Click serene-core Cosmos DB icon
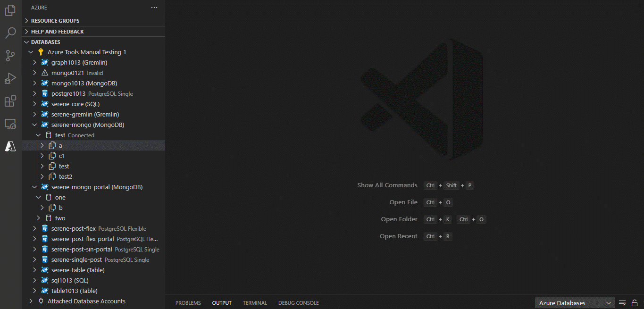Image resolution: width=644 pixels, height=309 pixels. click(x=45, y=104)
